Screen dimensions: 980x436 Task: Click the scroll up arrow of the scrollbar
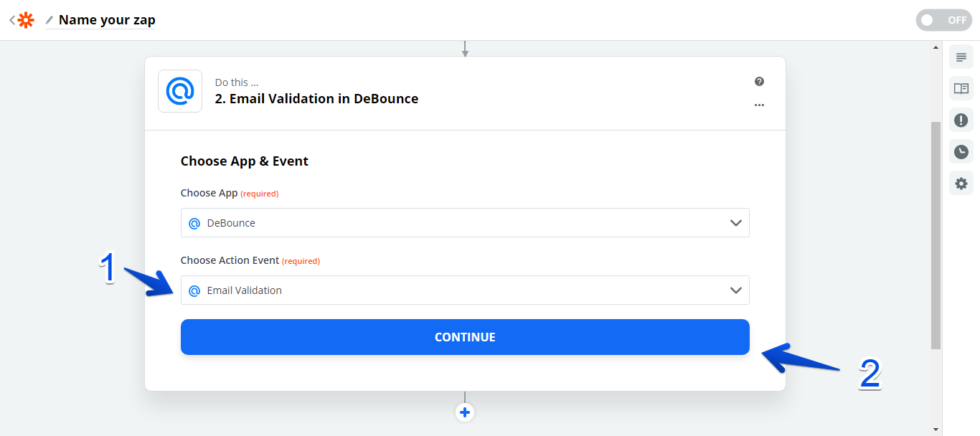pos(935,48)
